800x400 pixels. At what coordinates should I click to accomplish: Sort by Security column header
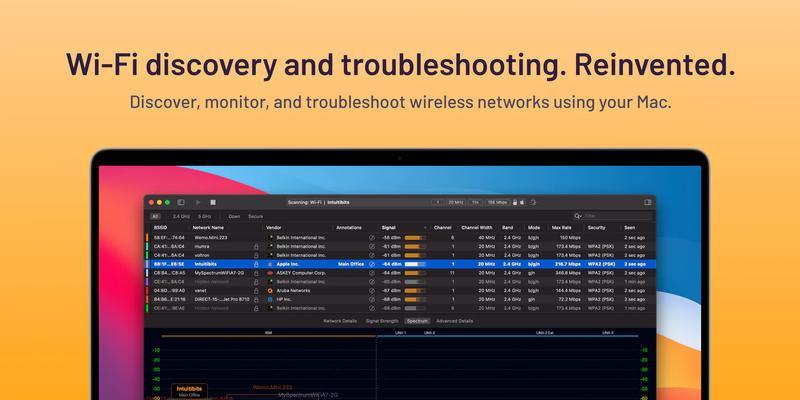596,228
